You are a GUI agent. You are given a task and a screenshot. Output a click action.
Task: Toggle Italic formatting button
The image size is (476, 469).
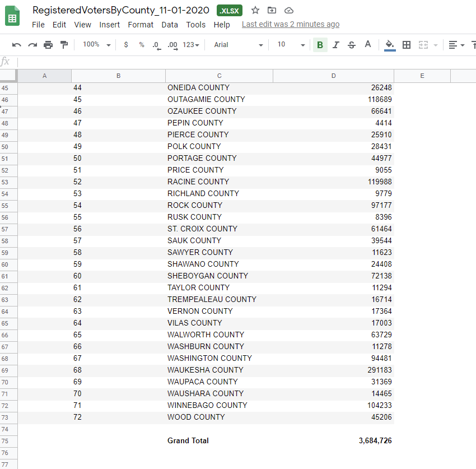click(x=336, y=45)
